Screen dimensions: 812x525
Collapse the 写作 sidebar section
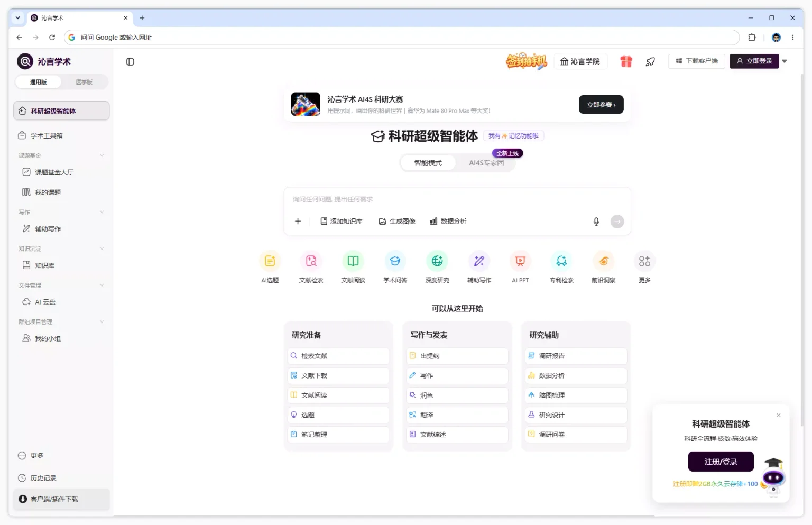(102, 212)
